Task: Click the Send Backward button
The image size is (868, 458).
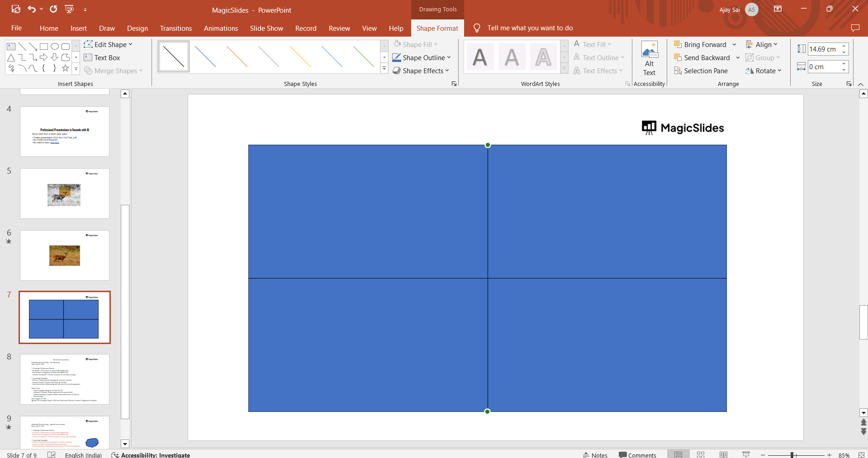Action: tap(702, 58)
